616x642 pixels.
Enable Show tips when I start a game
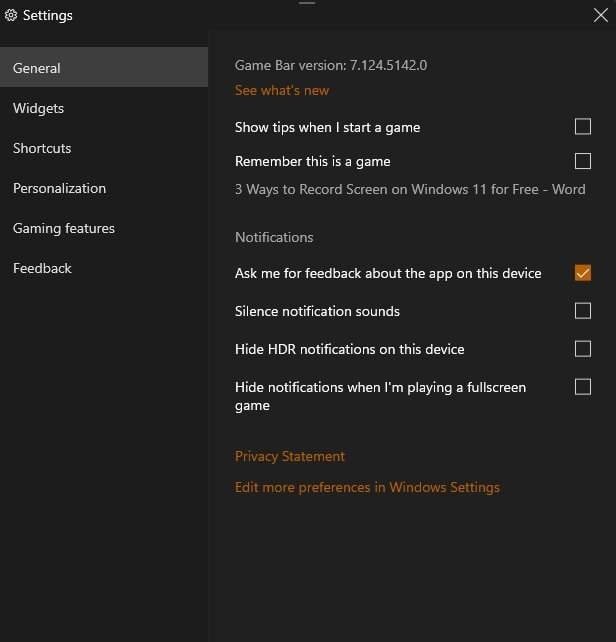pyautogui.click(x=583, y=127)
